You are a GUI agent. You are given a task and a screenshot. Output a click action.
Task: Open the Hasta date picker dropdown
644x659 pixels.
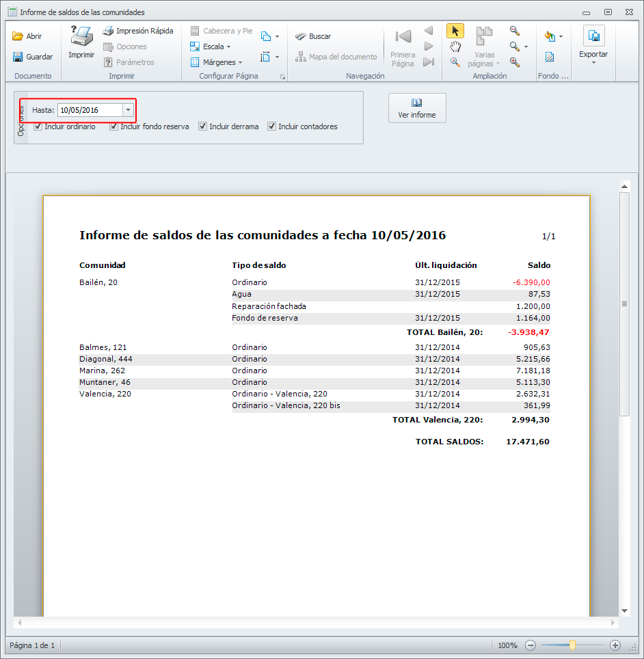pyautogui.click(x=129, y=110)
